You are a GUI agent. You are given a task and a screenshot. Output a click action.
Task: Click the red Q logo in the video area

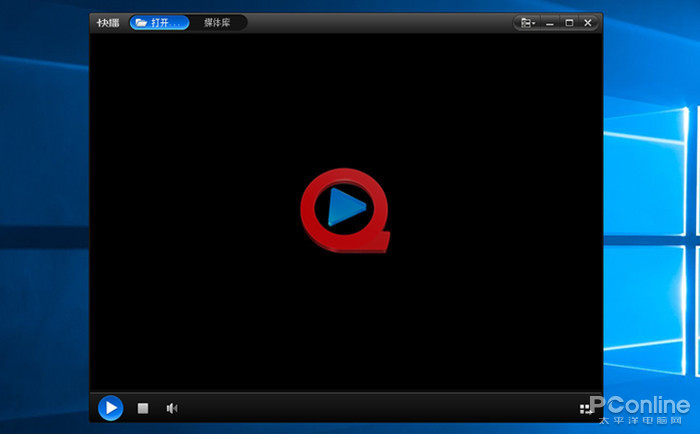click(345, 210)
